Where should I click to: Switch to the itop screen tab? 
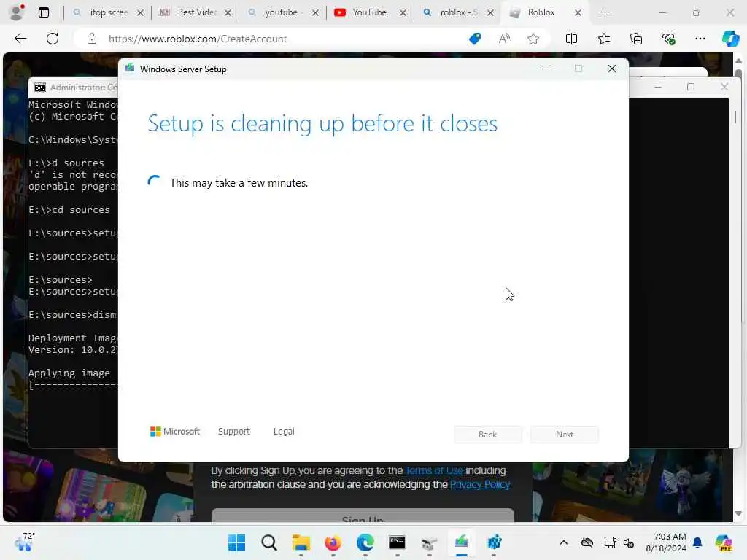[109, 12]
